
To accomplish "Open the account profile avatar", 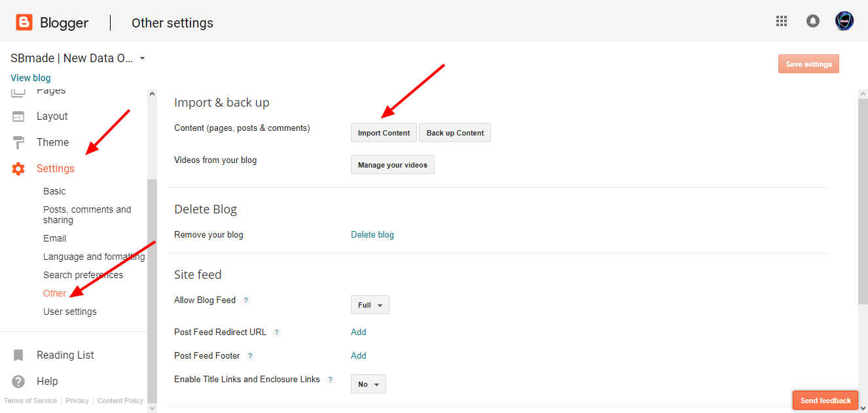I will [844, 21].
